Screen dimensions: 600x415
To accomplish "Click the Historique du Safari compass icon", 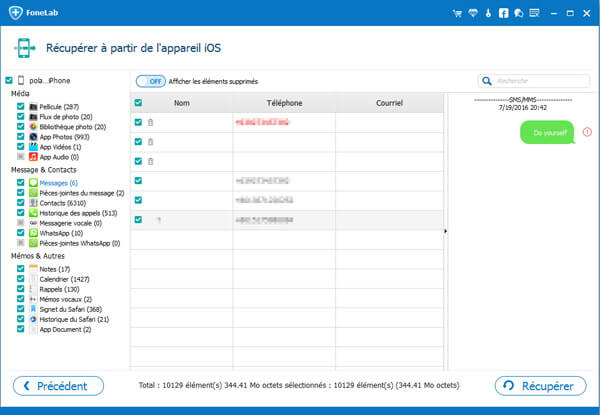I will click(x=33, y=319).
